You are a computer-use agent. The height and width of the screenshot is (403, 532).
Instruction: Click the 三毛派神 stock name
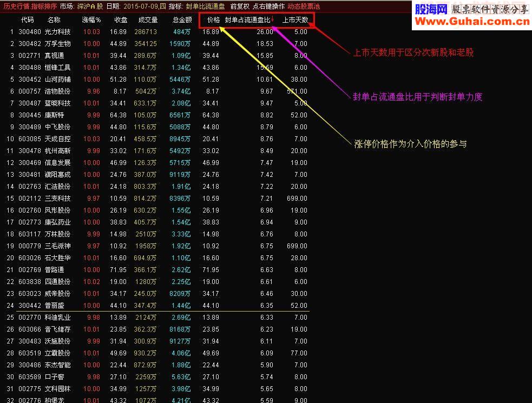pyautogui.click(x=58, y=246)
